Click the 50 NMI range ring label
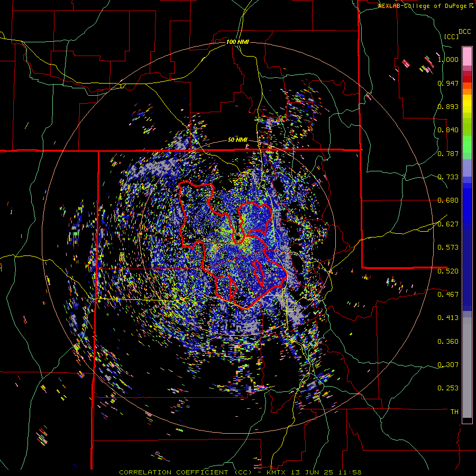Screen dimensions: 476x476 point(237,140)
